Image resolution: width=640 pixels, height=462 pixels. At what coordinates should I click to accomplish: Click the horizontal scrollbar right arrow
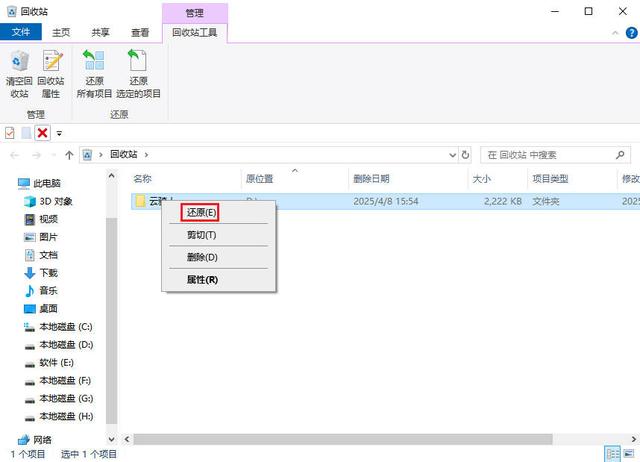(634, 439)
